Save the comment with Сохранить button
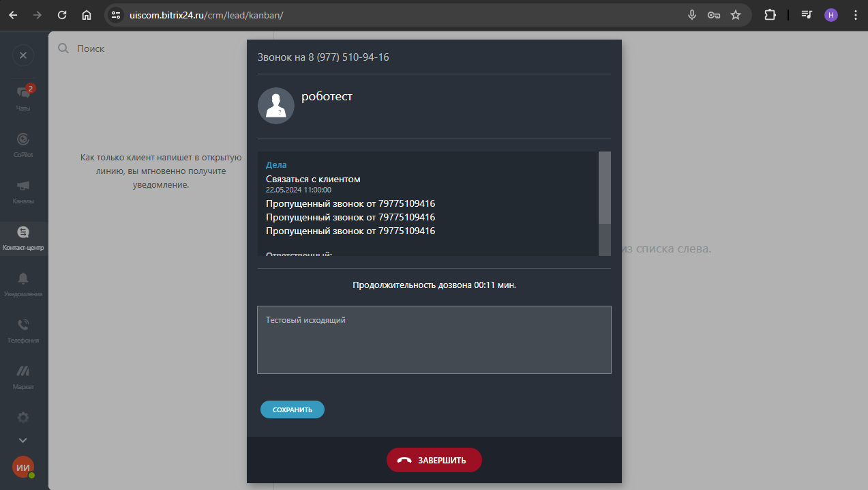 [x=293, y=409]
